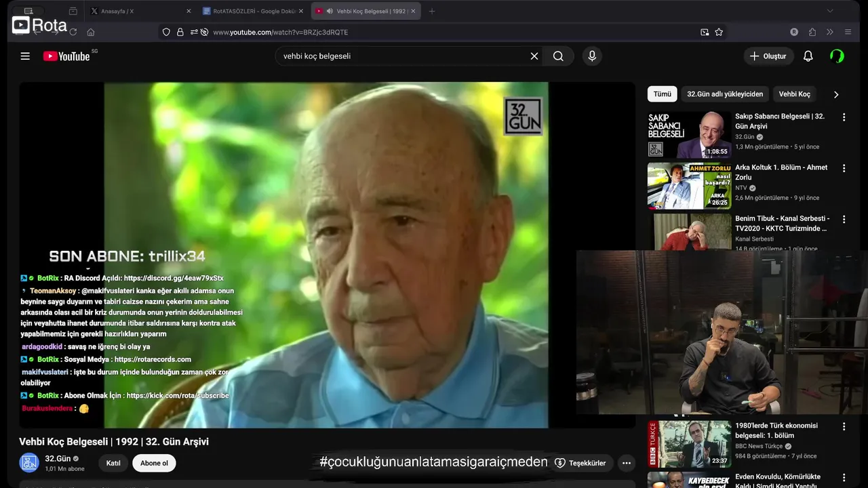Select the Tümü filter chip
The height and width of the screenshot is (488, 868).
[663, 94]
